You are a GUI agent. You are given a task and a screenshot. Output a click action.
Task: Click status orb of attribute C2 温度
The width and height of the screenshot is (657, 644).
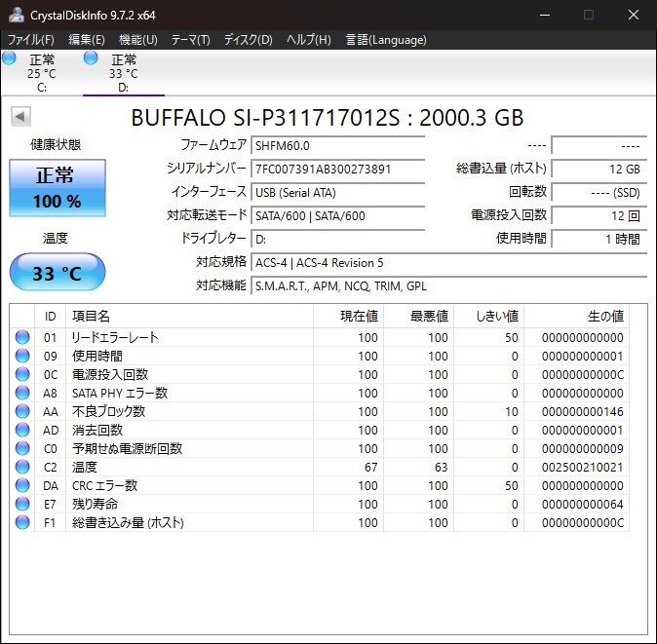[22, 467]
